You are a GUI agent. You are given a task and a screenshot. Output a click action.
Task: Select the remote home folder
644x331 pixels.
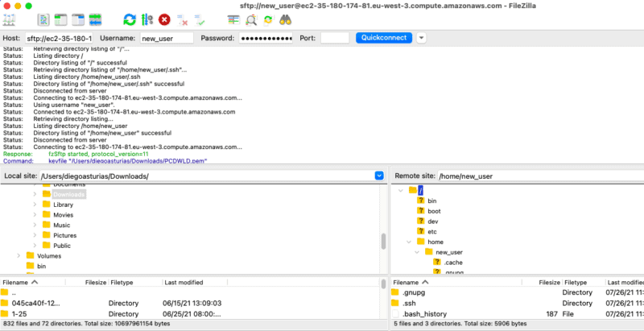click(436, 242)
